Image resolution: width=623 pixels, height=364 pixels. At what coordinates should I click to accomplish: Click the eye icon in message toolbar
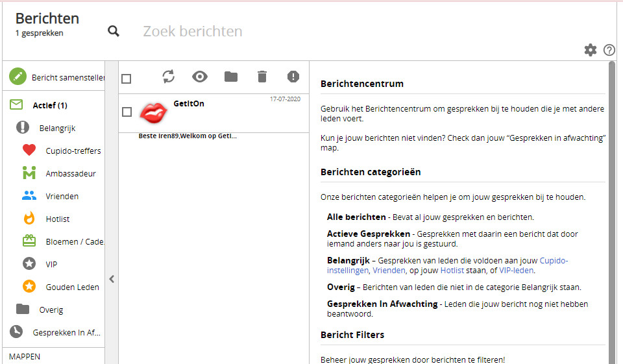200,77
